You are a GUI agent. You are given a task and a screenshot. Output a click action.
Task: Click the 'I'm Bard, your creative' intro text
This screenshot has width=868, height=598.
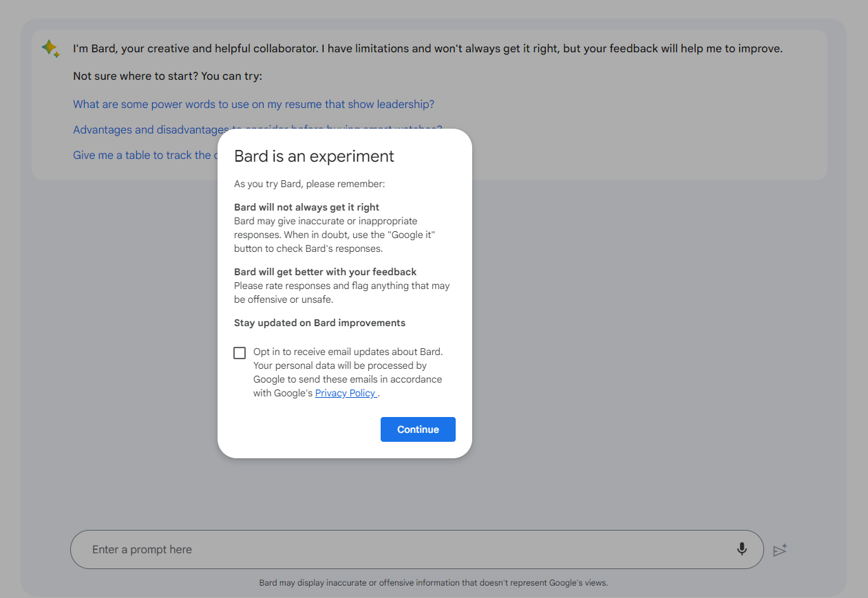pos(427,49)
